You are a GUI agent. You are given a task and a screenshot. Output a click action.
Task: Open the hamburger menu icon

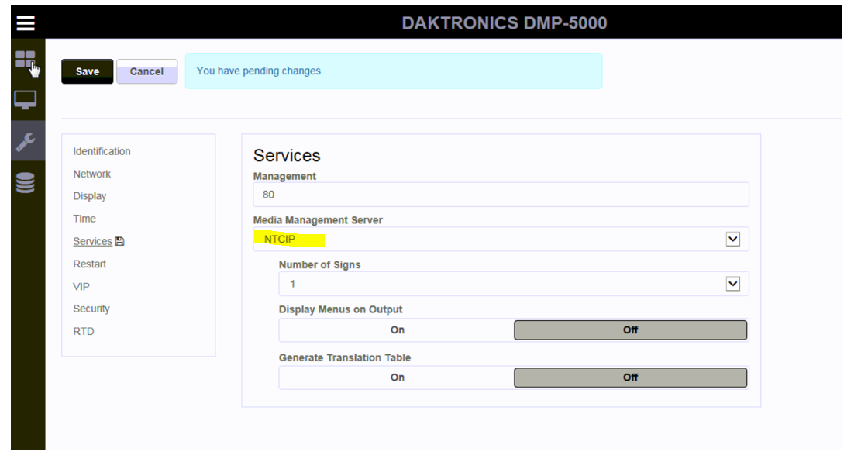coord(26,22)
